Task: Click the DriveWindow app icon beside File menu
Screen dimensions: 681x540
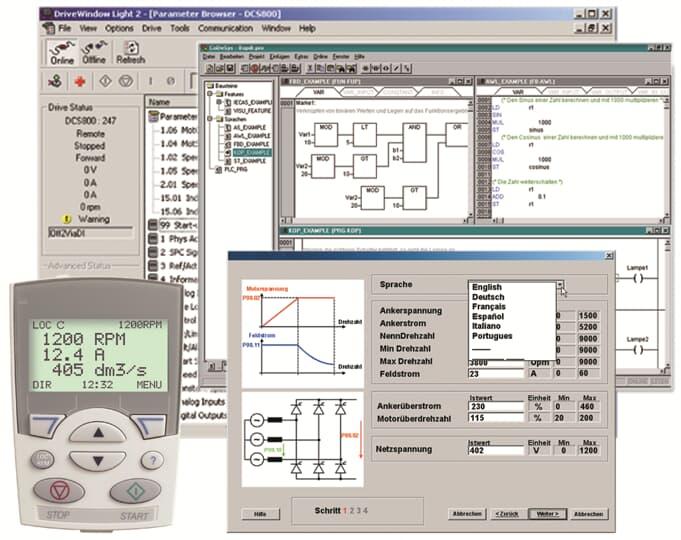Action: [x=48, y=29]
